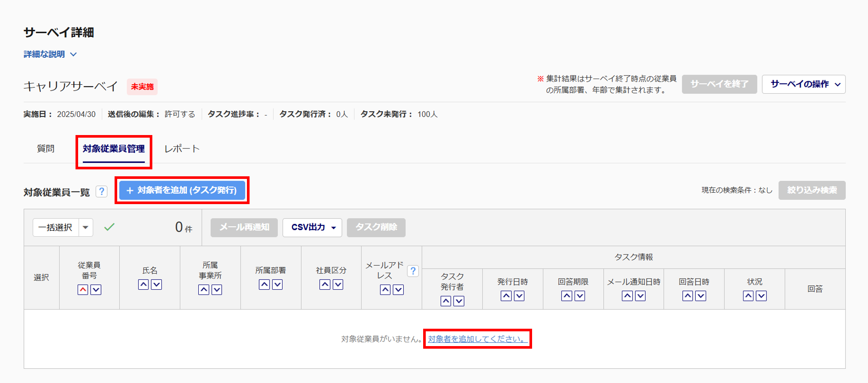Sort 状況 column ascending
Screen dimensions: 868x383
(748, 296)
